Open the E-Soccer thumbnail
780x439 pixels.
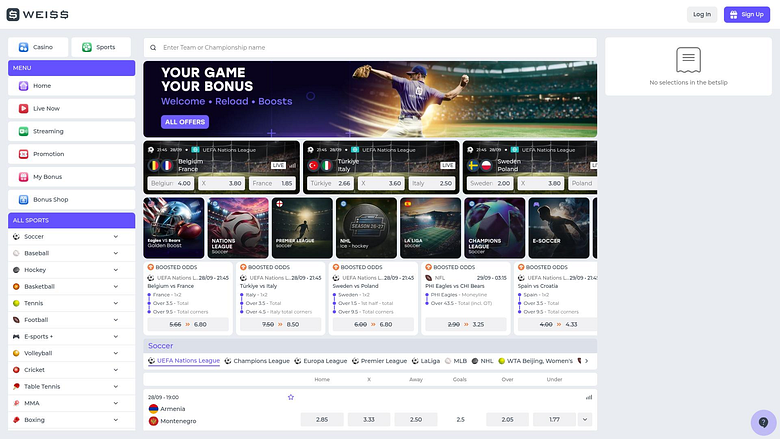pyautogui.click(x=559, y=228)
